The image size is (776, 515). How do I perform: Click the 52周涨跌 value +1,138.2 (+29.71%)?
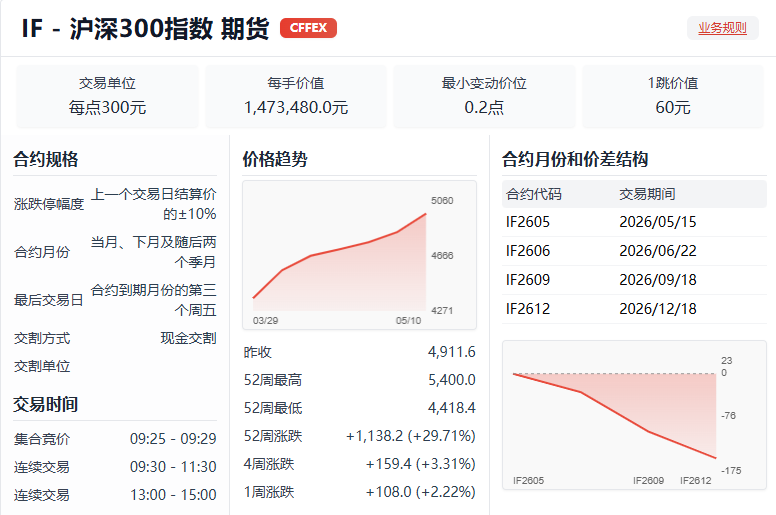[410, 436]
